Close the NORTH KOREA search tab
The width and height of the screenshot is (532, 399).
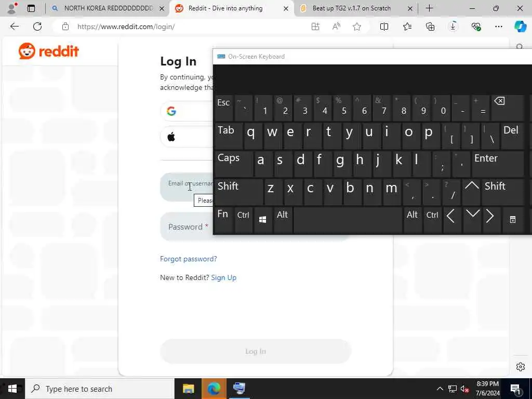tap(162, 8)
